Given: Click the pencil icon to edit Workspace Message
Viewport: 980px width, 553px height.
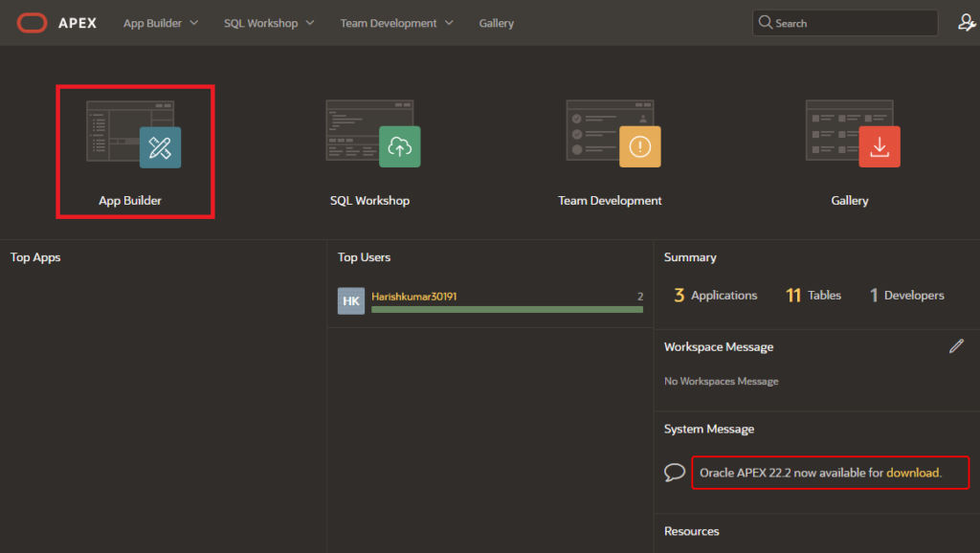Looking at the screenshot, I should click(956, 346).
